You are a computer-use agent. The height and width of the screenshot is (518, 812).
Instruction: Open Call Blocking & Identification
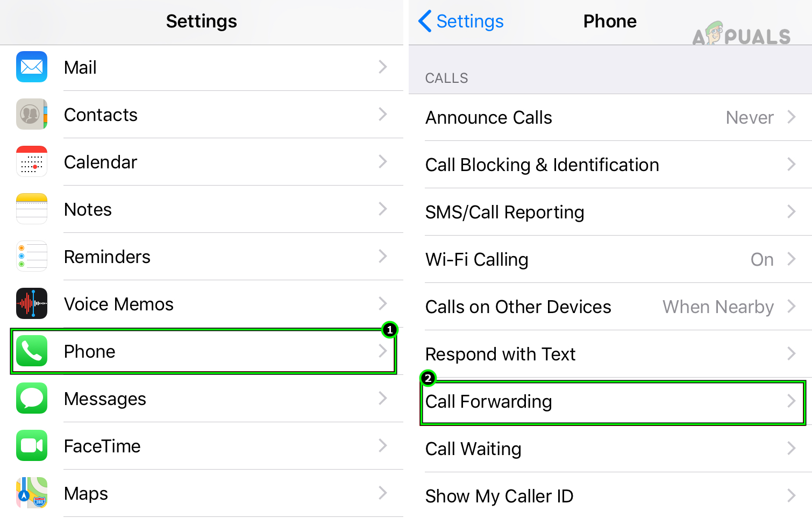click(610, 165)
